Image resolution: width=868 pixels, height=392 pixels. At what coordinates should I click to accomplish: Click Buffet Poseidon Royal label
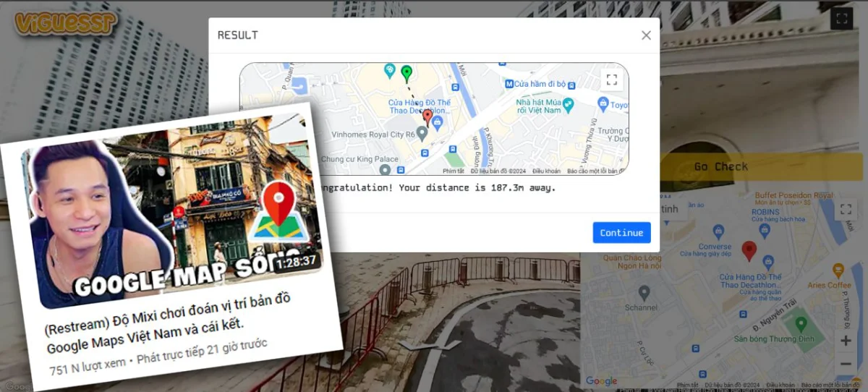click(793, 195)
